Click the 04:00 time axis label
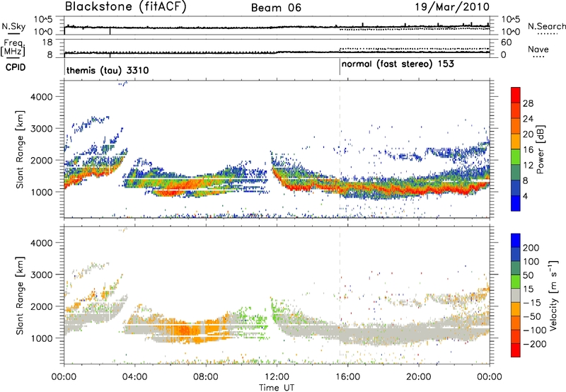 tap(134, 377)
